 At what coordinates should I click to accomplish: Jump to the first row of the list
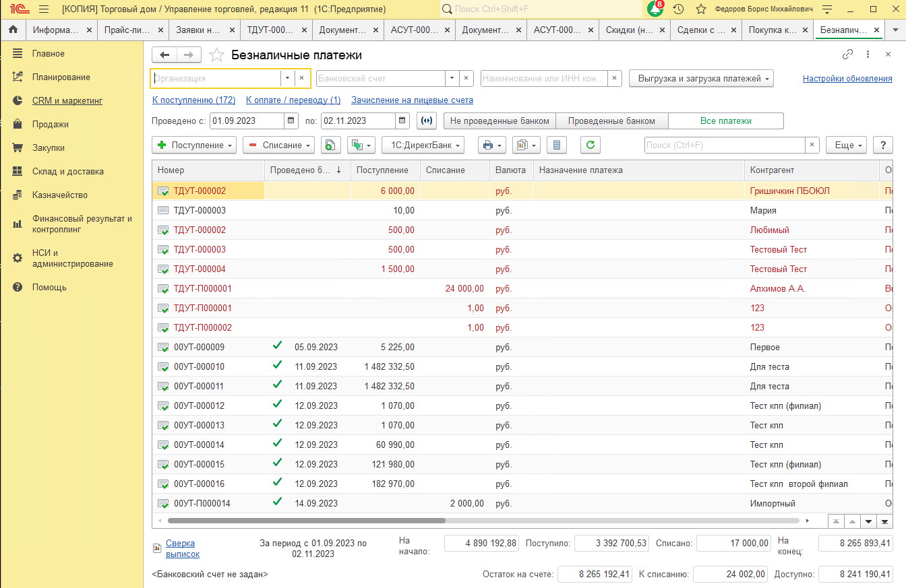(836, 521)
